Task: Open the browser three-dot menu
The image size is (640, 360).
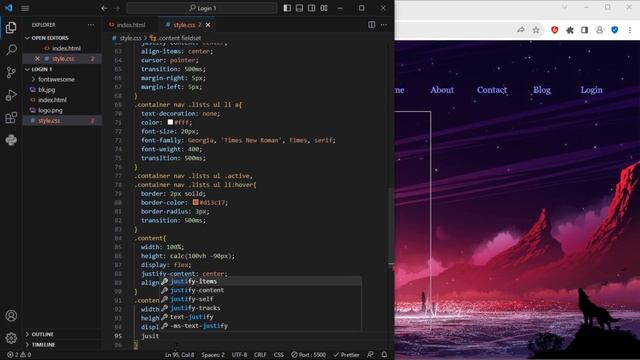Action: click(x=630, y=30)
